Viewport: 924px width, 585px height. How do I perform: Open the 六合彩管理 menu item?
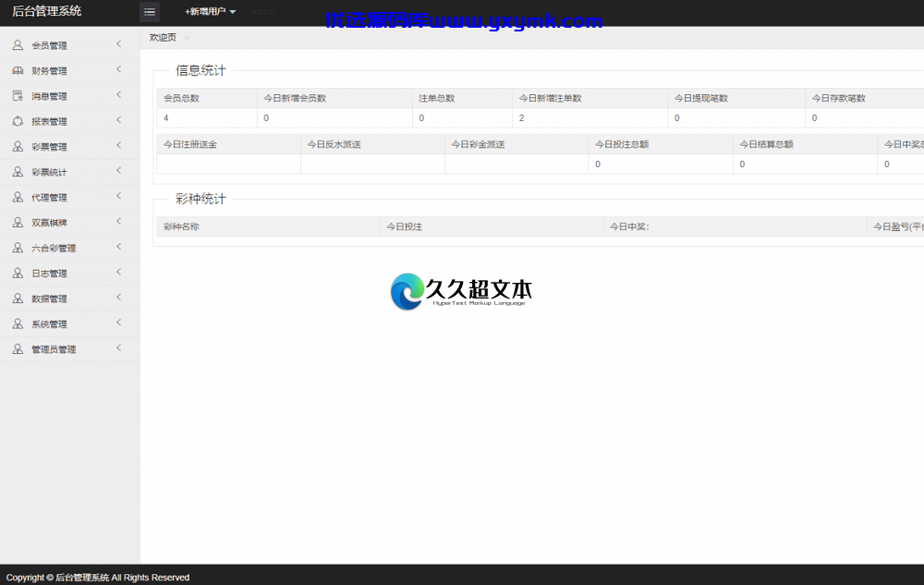click(69, 248)
